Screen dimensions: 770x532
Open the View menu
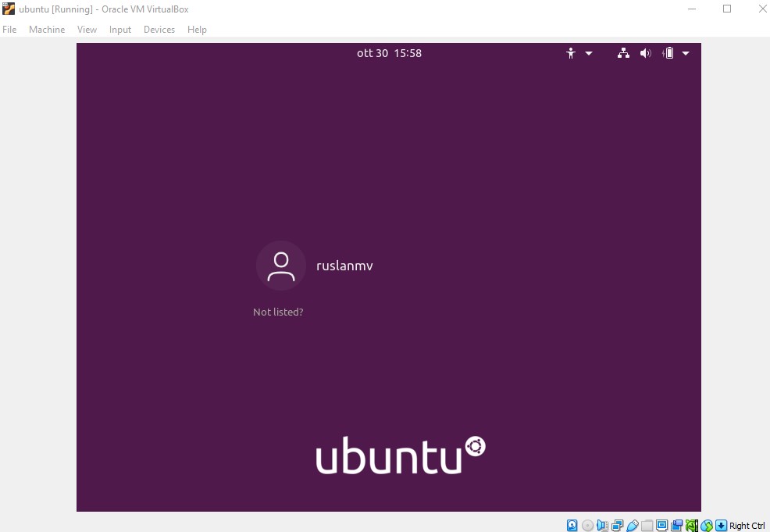[x=87, y=30]
